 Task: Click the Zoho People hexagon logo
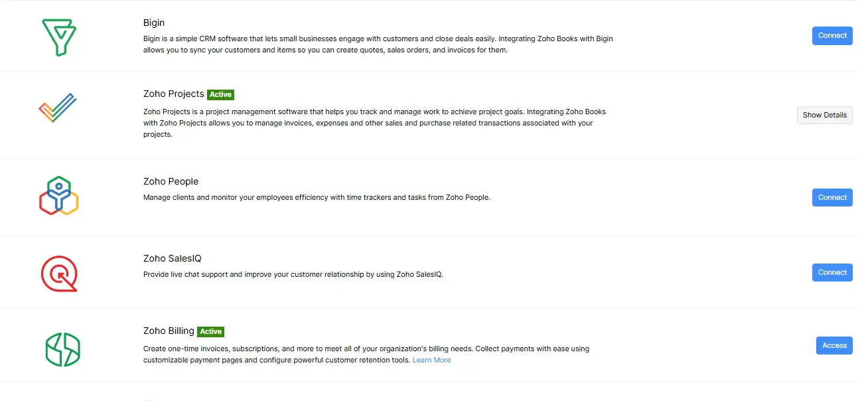coord(59,196)
